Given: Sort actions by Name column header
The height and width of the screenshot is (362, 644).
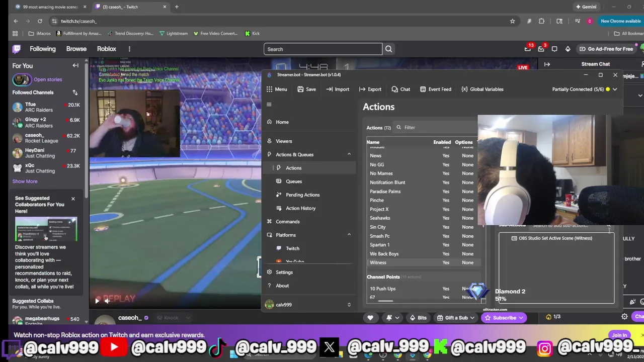Looking at the screenshot, I should pyautogui.click(x=373, y=142).
